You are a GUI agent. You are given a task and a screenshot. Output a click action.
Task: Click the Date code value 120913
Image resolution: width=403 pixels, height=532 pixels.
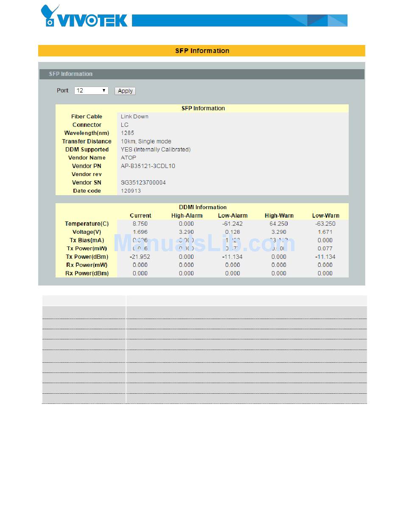tap(131, 191)
